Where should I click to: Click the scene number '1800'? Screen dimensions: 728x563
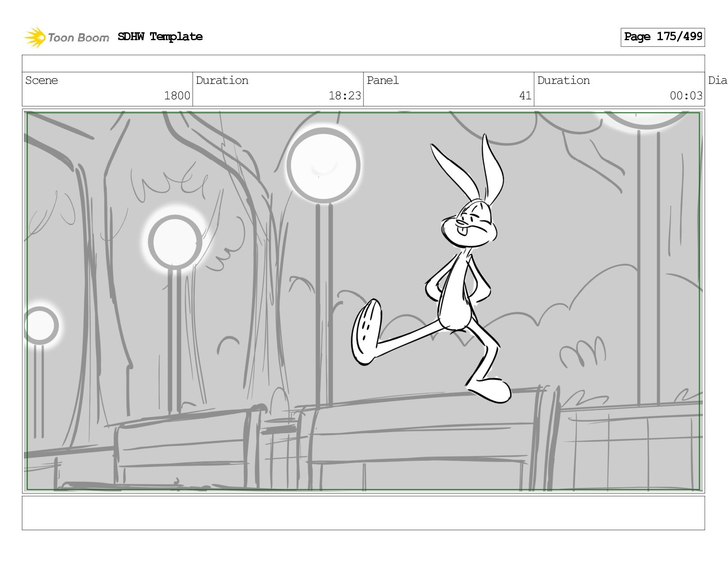pyautogui.click(x=177, y=95)
